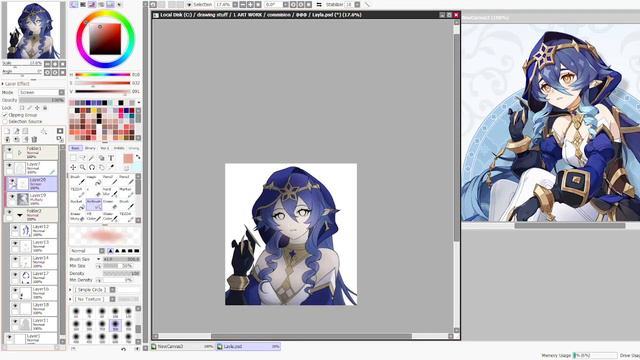Hide Layer20 using its eye icon
The height and width of the screenshot is (360, 640).
click(x=12, y=181)
